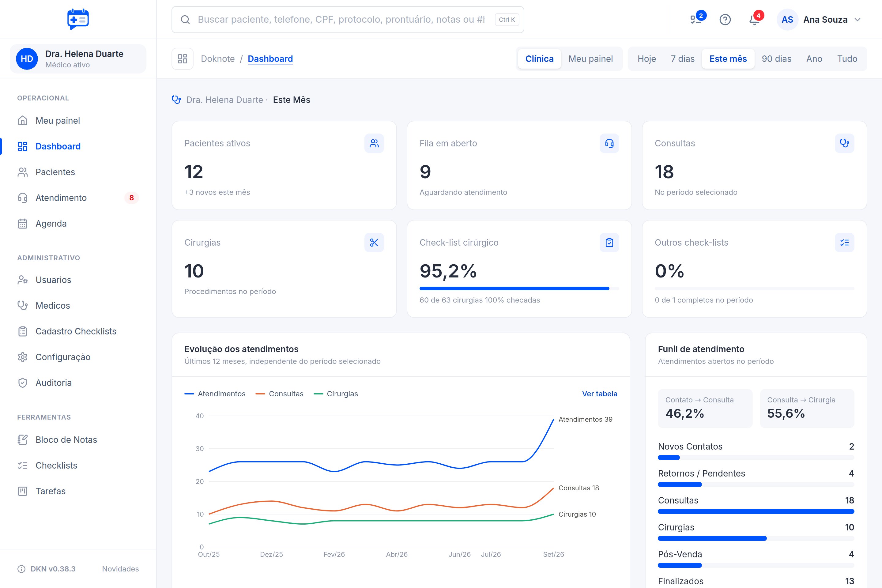The height and width of the screenshot is (588, 882).
Task: Open Medicos in the sidebar
Action: 78,306
